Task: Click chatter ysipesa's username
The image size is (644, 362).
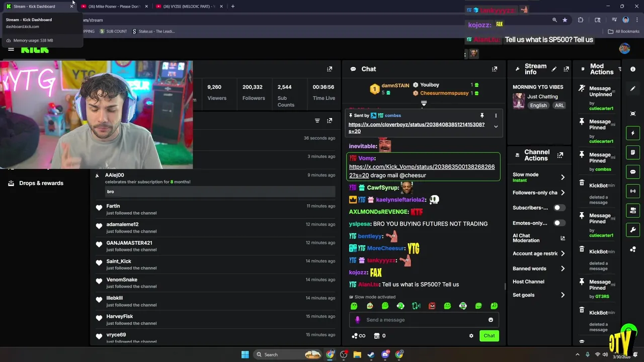Action: click(x=360, y=224)
